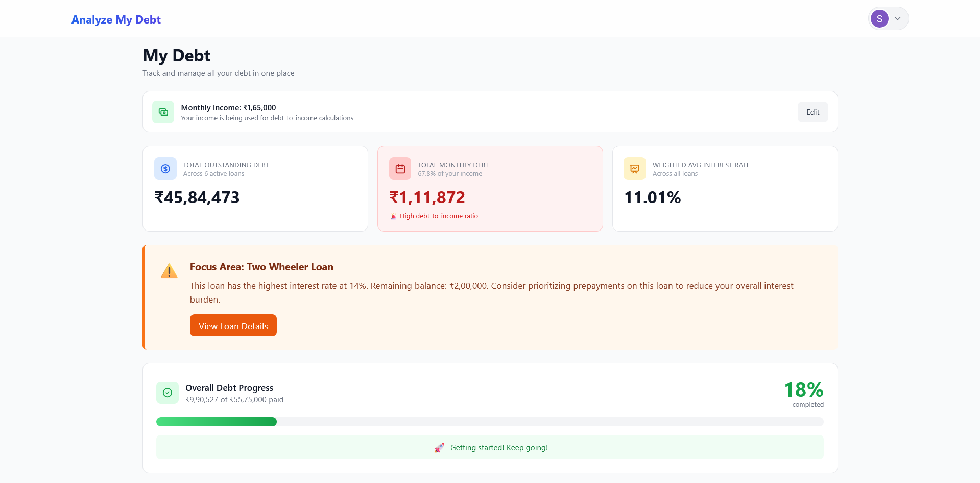Select the green checkmark icon beside Overall Debt Progress
This screenshot has width=980, height=483.
coord(167,392)
